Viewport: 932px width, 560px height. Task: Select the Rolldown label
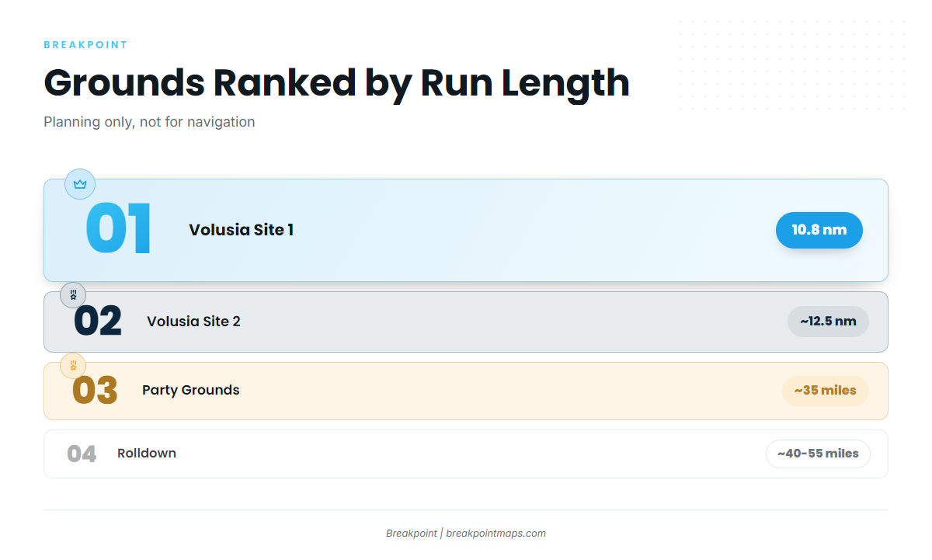147,453
